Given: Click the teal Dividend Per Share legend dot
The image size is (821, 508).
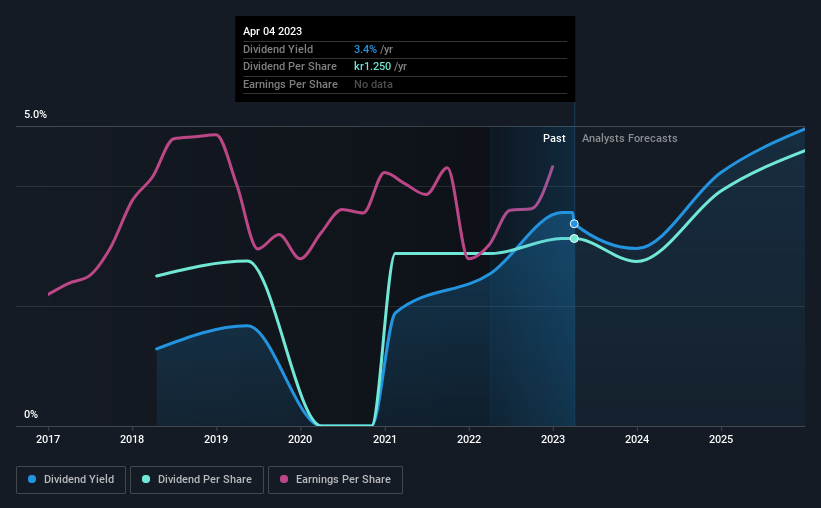Looking at the screenshot, I should [146, 479].
